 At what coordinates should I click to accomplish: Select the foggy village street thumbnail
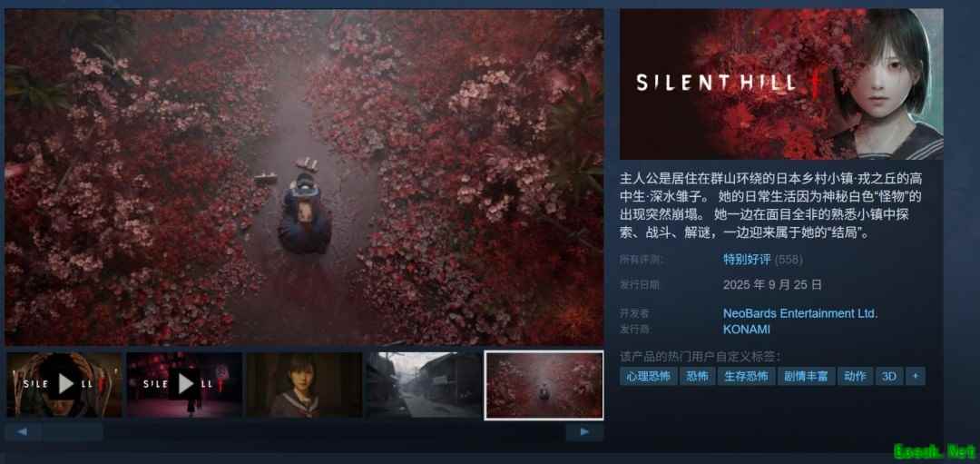[x=424, y=385]
